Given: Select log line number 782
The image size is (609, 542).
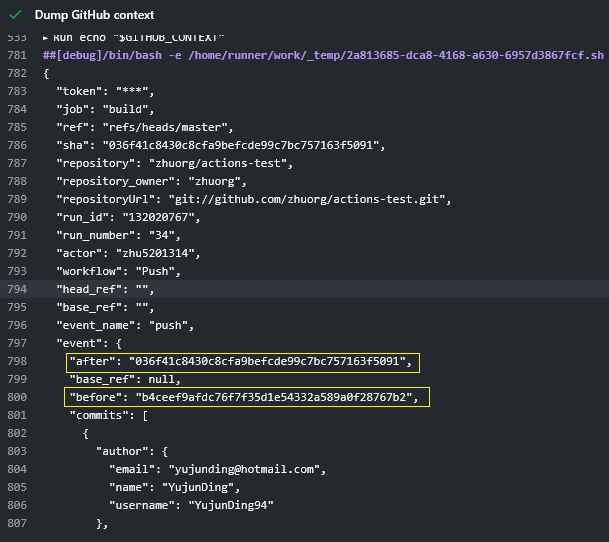Looking at the screenshot, I should coord(17,73).
